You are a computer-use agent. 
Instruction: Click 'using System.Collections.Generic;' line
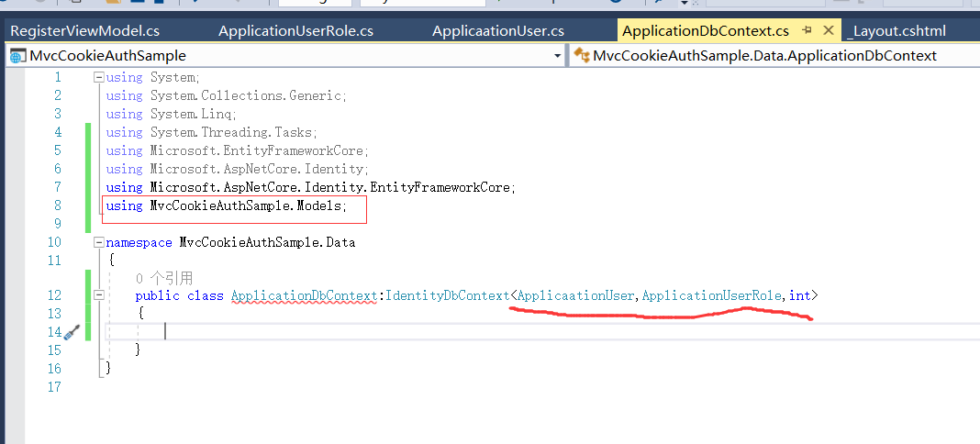click(x=227, y=95)
